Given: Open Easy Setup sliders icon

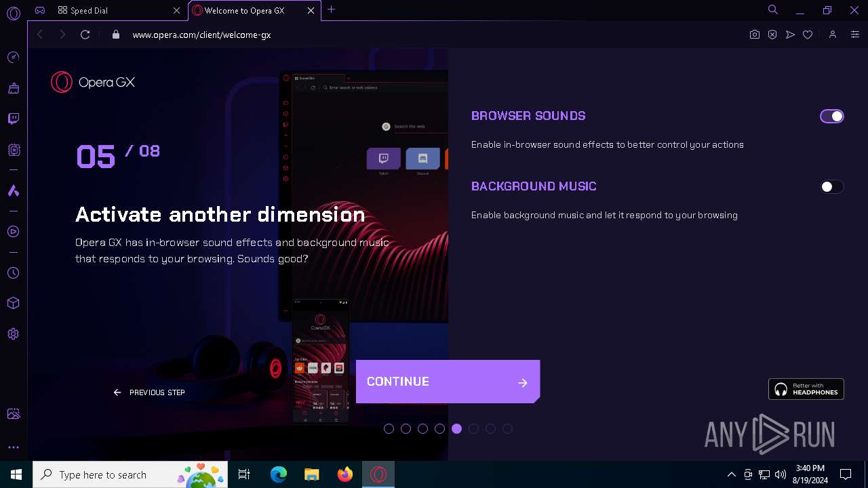Looking at the screenshot, I should pyautogui.click(x=854, y=35).
